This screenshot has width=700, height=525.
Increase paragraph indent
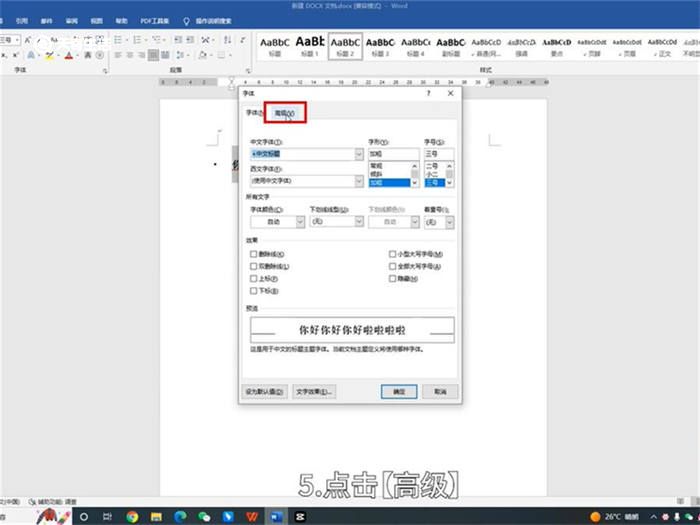tap(190, 40)
